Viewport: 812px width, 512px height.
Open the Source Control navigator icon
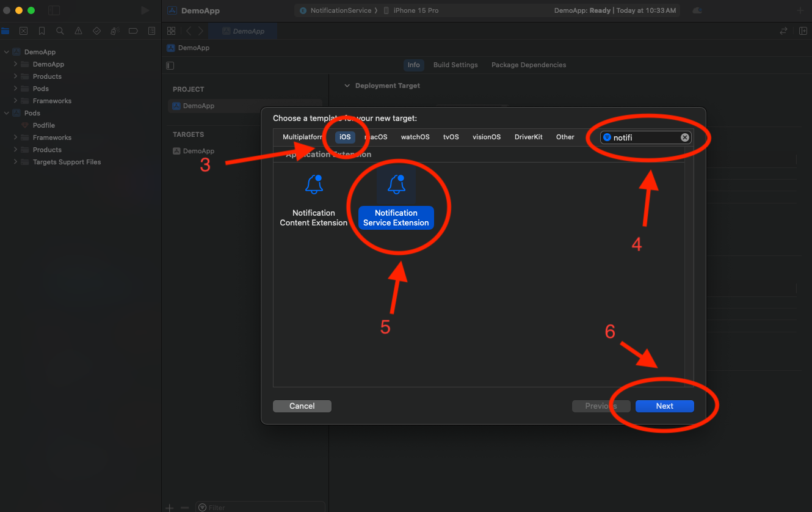(23, 31)
